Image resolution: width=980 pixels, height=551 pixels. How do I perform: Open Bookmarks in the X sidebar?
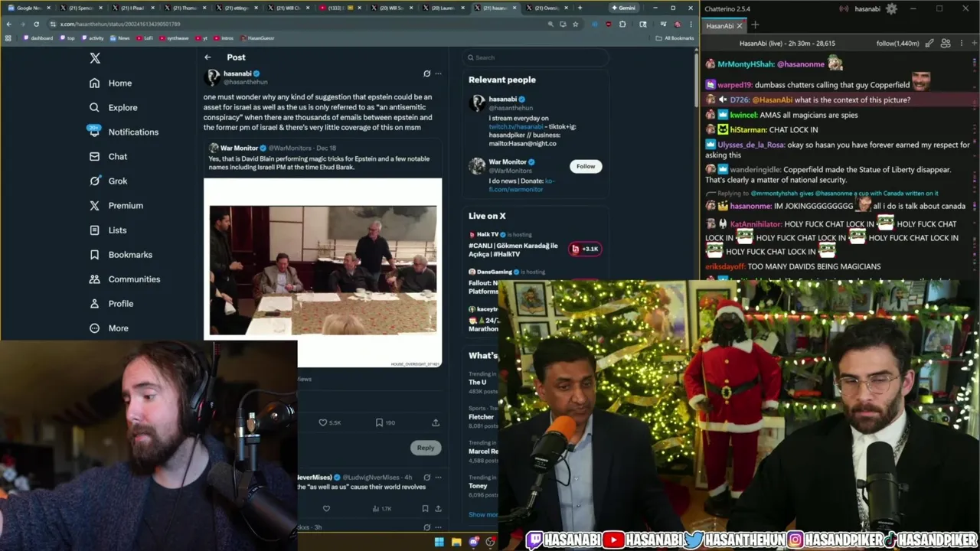pos(120,254)
